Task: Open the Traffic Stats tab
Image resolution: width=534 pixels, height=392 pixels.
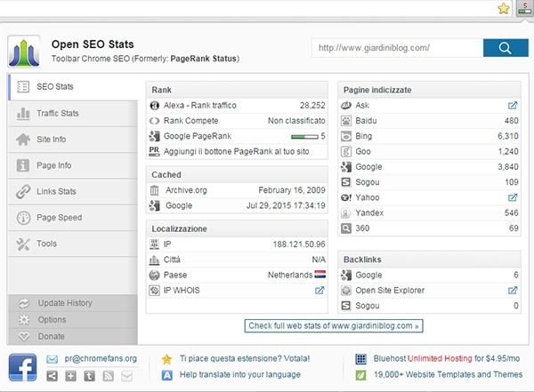Action: pos(73,113)
